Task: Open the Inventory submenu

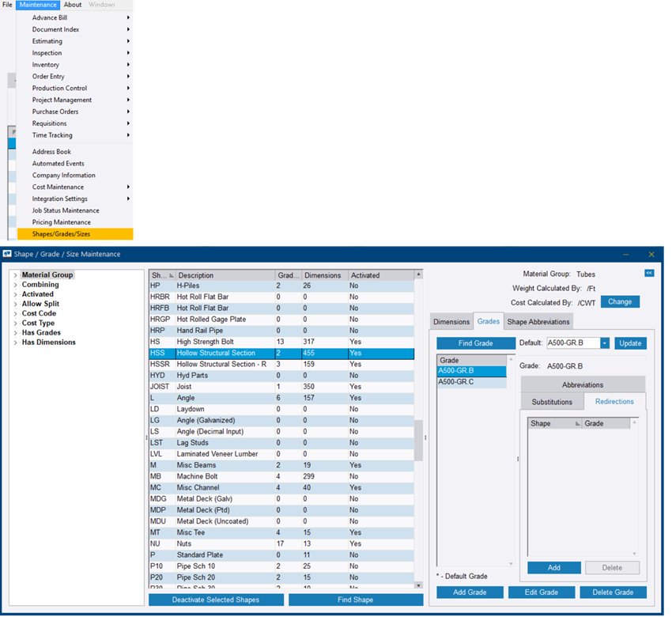Action: point(75,65)
